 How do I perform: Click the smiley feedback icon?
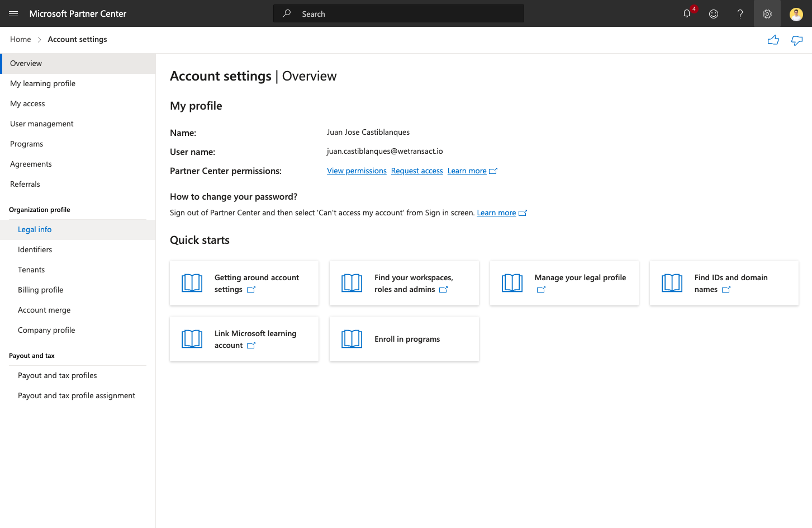[x=714, y=13]
